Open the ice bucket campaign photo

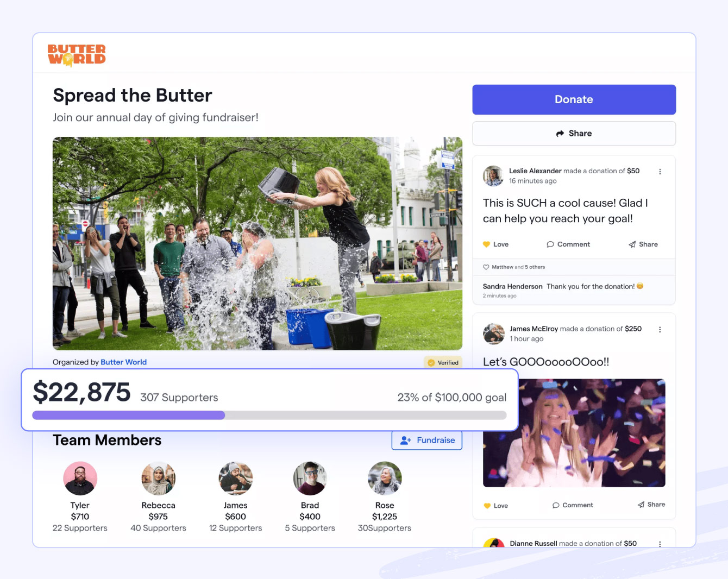pos(257,243)
